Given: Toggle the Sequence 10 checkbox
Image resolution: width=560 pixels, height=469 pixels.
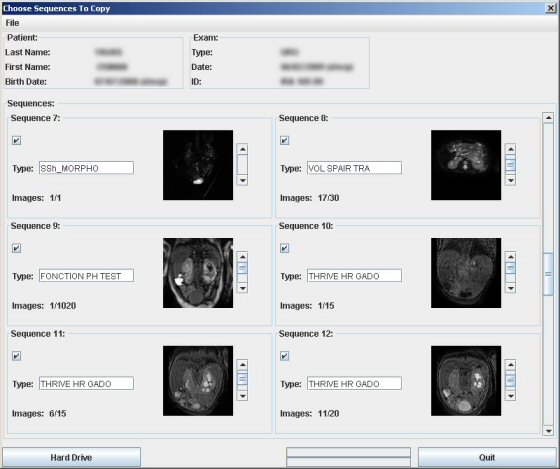Looking at the screenshot, I should coord(284,248).
